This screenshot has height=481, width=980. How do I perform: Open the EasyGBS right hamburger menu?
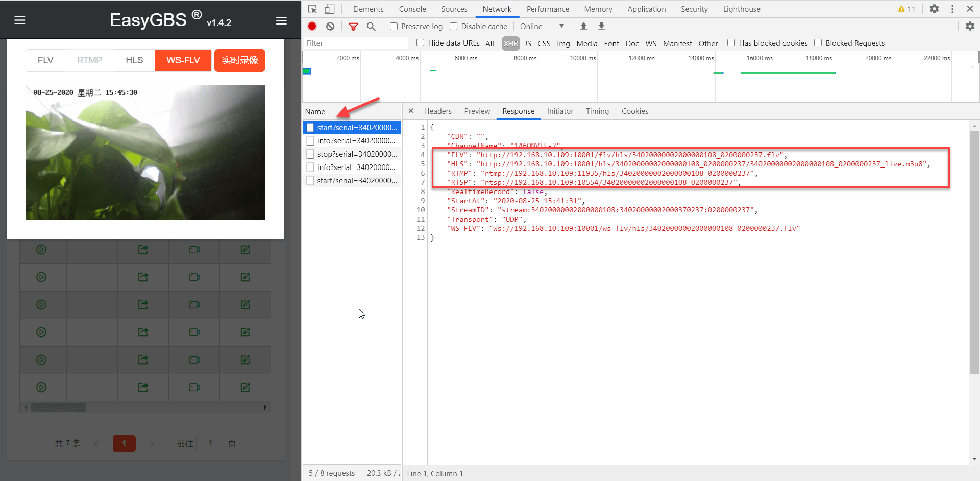[x=281, y=20]
